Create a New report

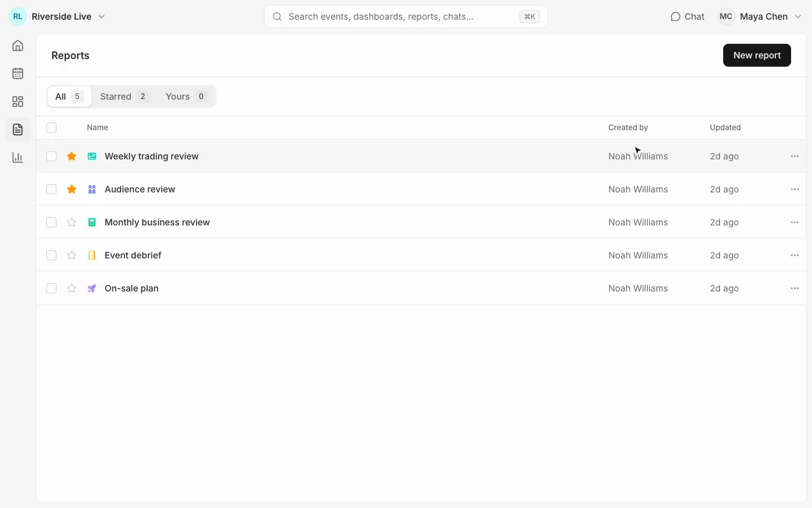(x=757, y=55)
